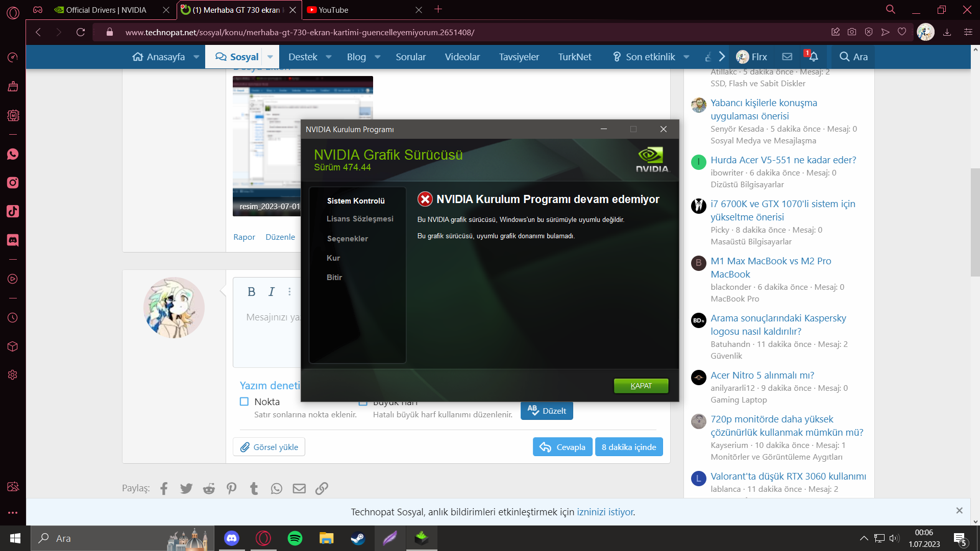Click the browser address bar URL
Screen dimensions: 980x551
click(300, 32)
